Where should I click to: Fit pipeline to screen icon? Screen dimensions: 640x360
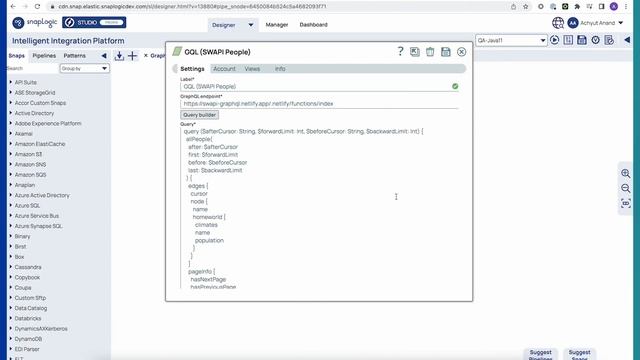[626, 203]
